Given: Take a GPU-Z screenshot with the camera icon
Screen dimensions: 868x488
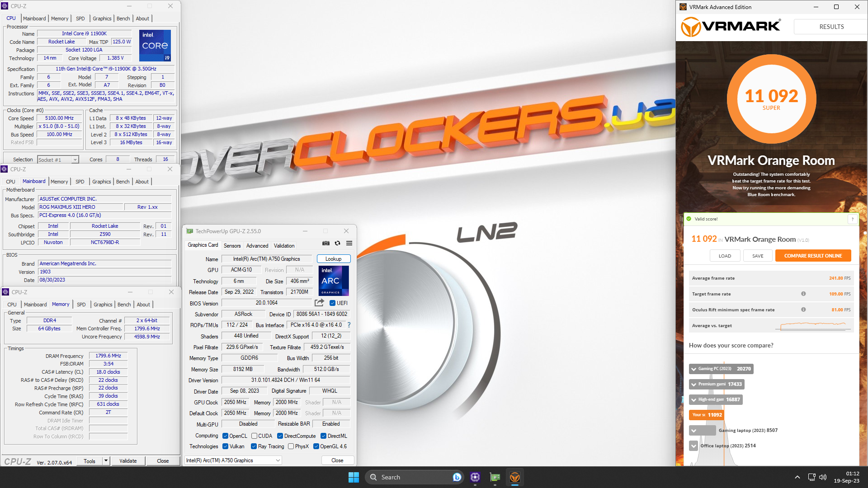Looking at the screenshot, I should pos(325,243).
